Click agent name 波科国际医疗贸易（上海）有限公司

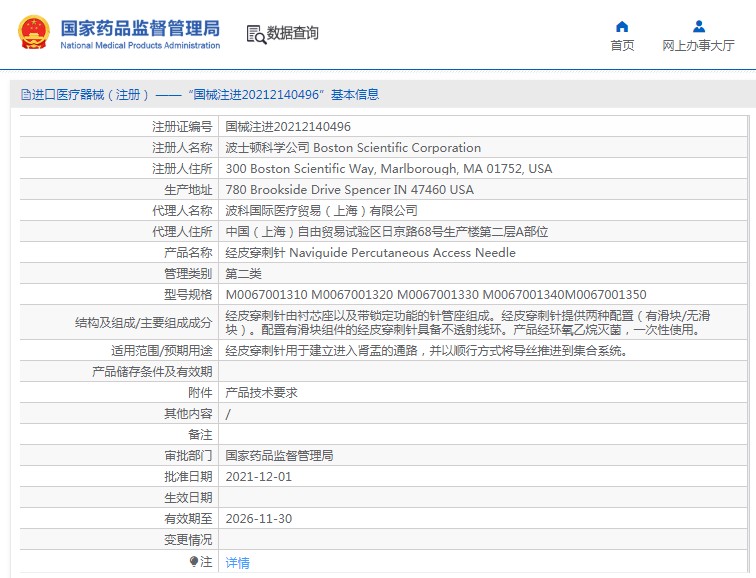(321, 211)
